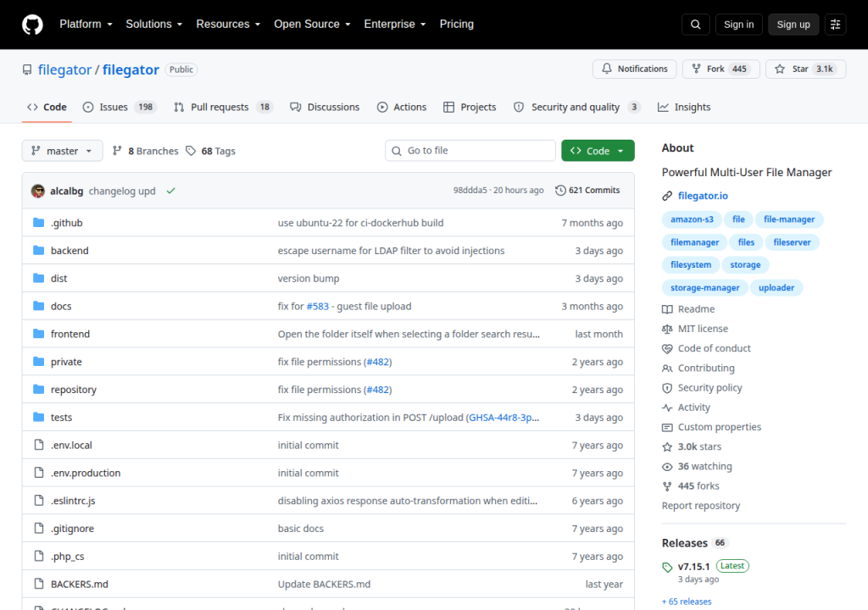Open the #583 issue link in docs row
The width and height of the screenshot is (868, 610).
pos(318,306)
